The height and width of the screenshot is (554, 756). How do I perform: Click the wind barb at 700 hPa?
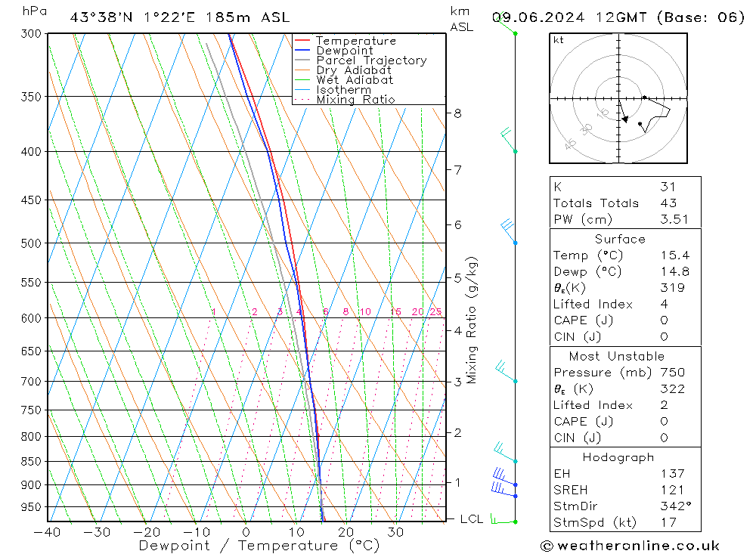(507, 371)
